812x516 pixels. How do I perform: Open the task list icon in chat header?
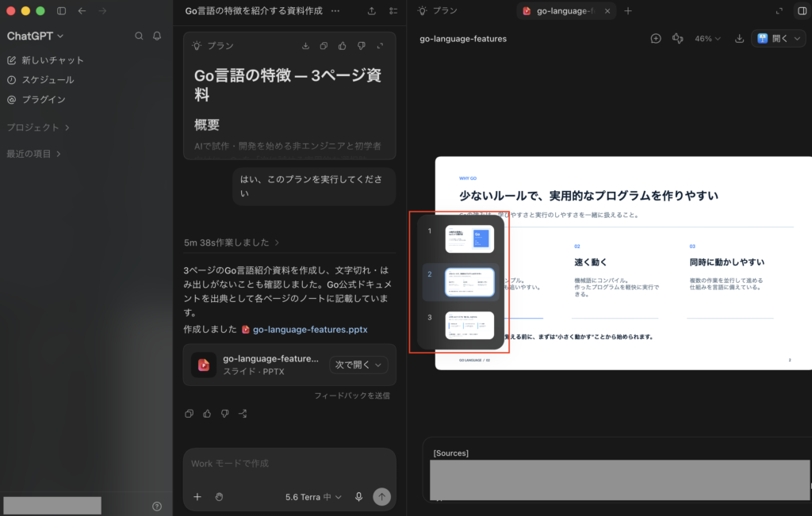[x=393, y=11]
